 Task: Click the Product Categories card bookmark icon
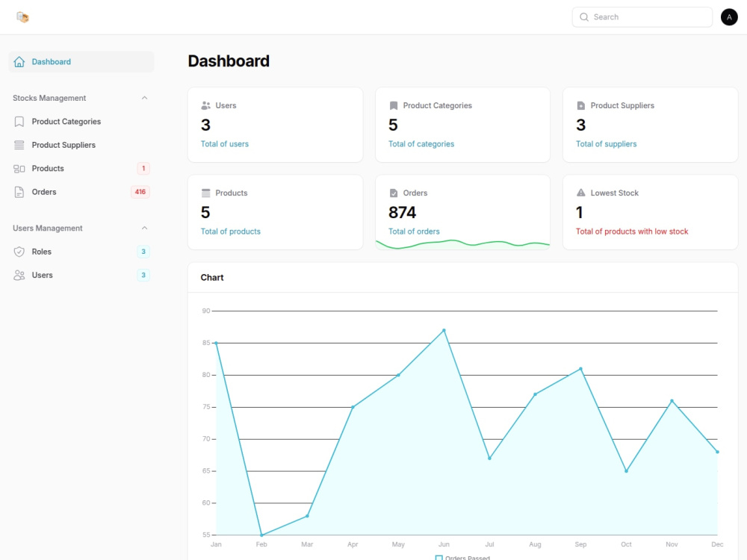pyautogui.click(x=394, y=106)
